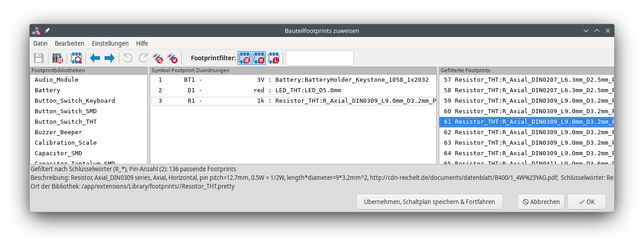Image resolution: width=644 pixels, height=247 pixels.
Task: Toggle filter by selected library
Action: point(274,58)
